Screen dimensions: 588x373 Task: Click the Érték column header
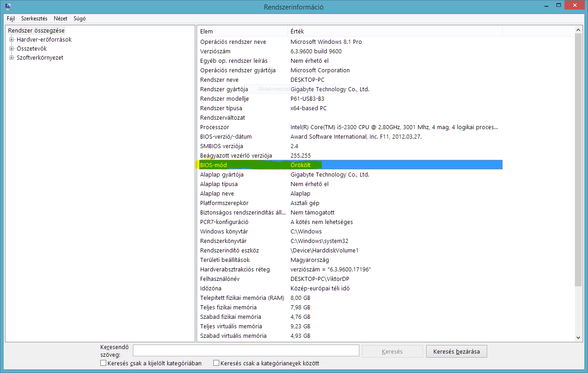pos(395,31)
